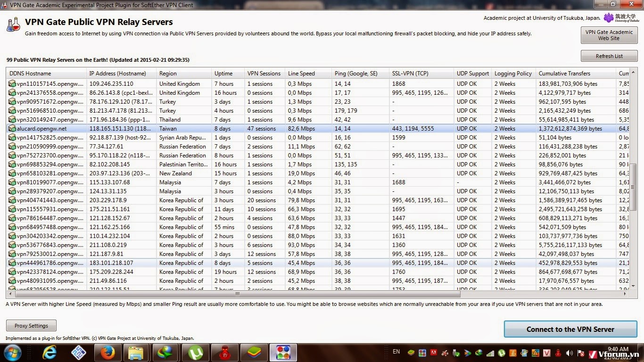Image resolution: width=644 pixels, height=362 pixels.
Task: Click server icon for vpn110157145 row
Action: pos(12,84)
